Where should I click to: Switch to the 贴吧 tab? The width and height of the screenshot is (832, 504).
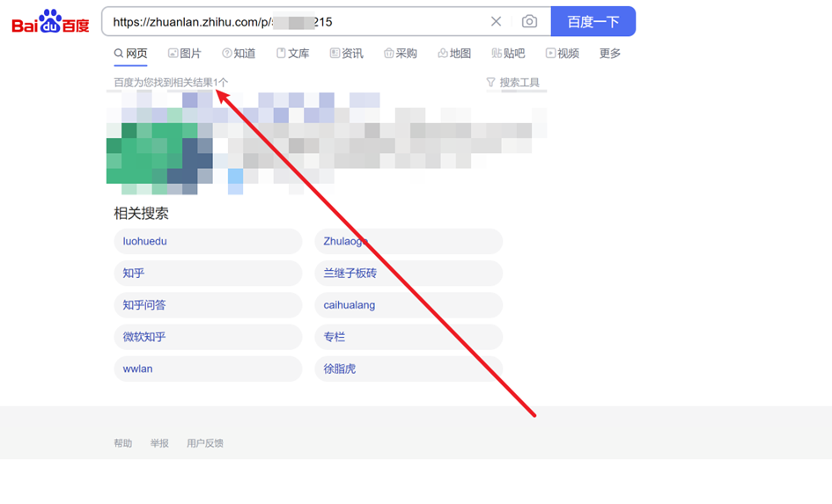tap(508, 54)
